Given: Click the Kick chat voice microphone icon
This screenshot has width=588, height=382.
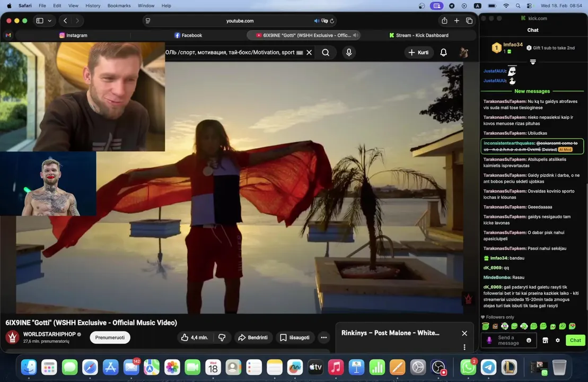Looking at the screenshot, I should (x=489, y=340).
